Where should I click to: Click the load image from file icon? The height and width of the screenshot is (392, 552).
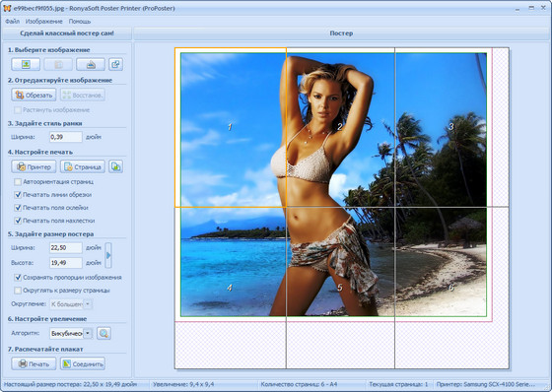[26, 64]
